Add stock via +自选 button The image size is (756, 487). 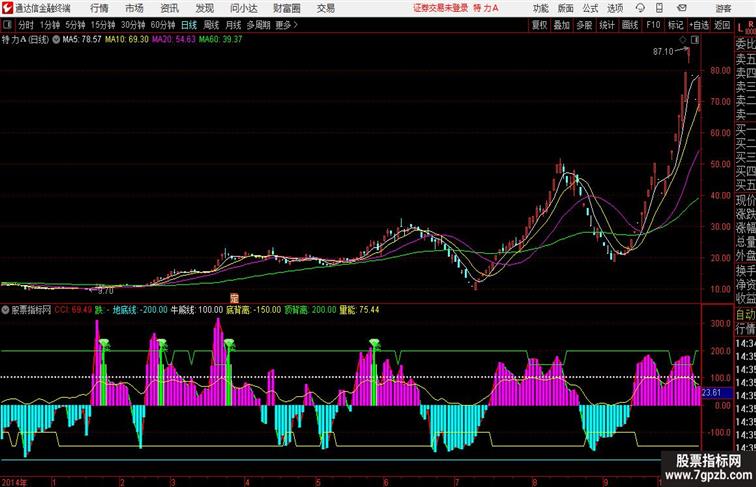699,25
